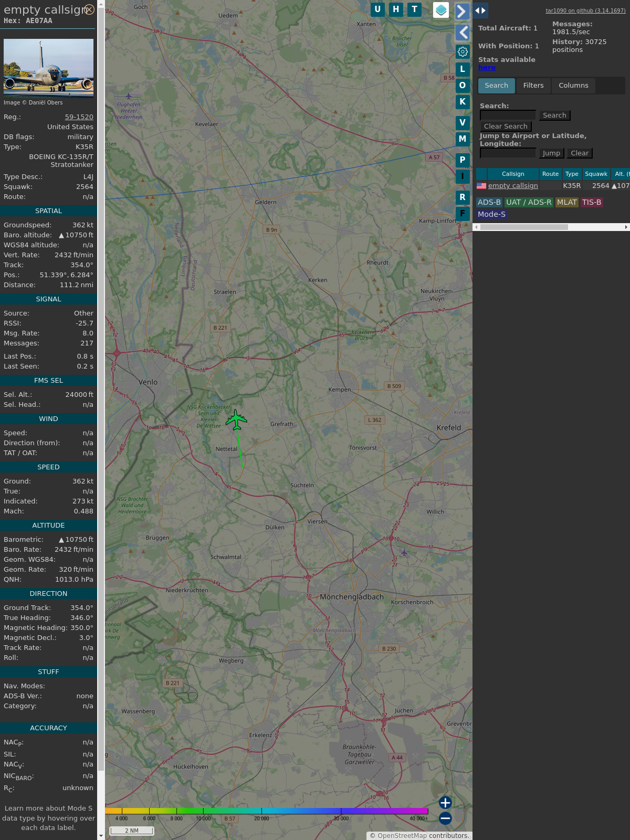
Task: Toggle the M map button
Action: pos(463,139)
